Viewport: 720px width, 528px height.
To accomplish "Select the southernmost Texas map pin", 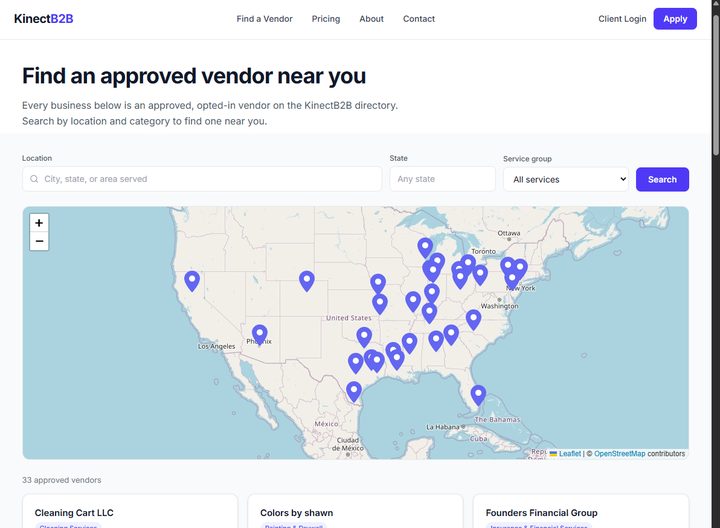I will click(x=354, y=392).
